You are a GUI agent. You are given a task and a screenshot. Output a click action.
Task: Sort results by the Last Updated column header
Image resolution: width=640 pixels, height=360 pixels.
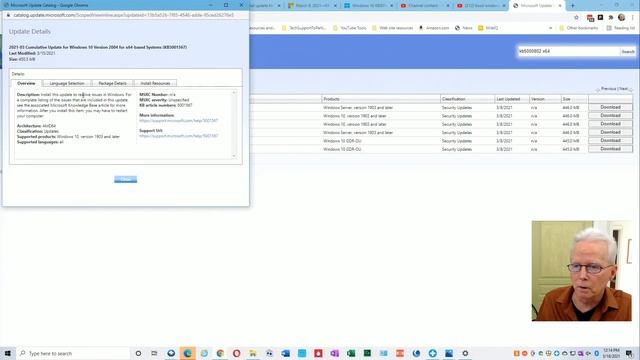[512, 99]
